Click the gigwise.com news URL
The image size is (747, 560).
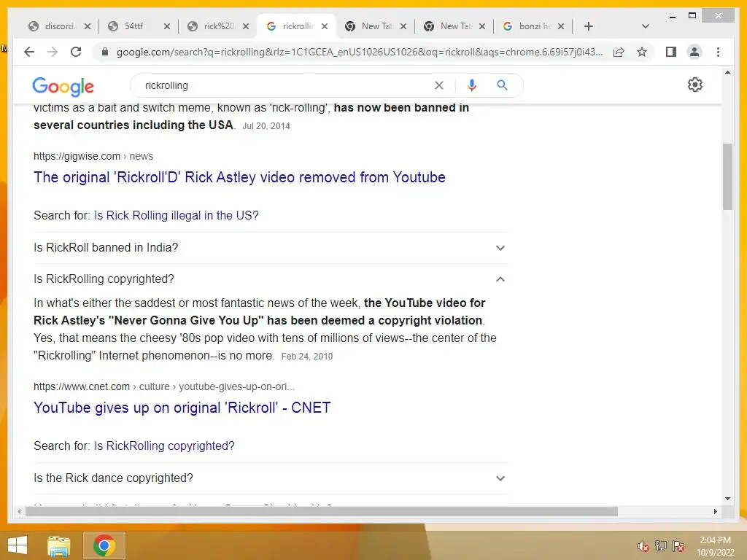point(93,156)
